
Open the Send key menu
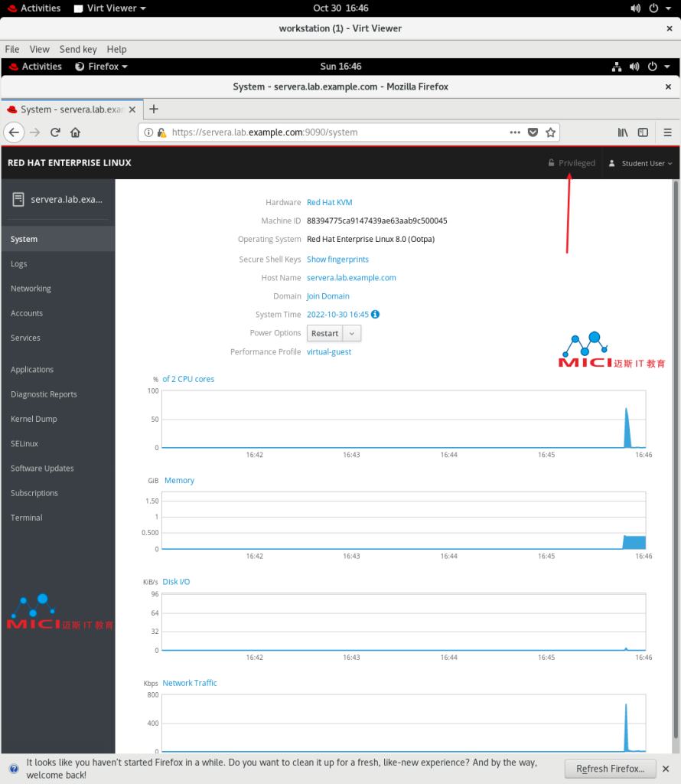pyautogui.click(x=78, y=49)
